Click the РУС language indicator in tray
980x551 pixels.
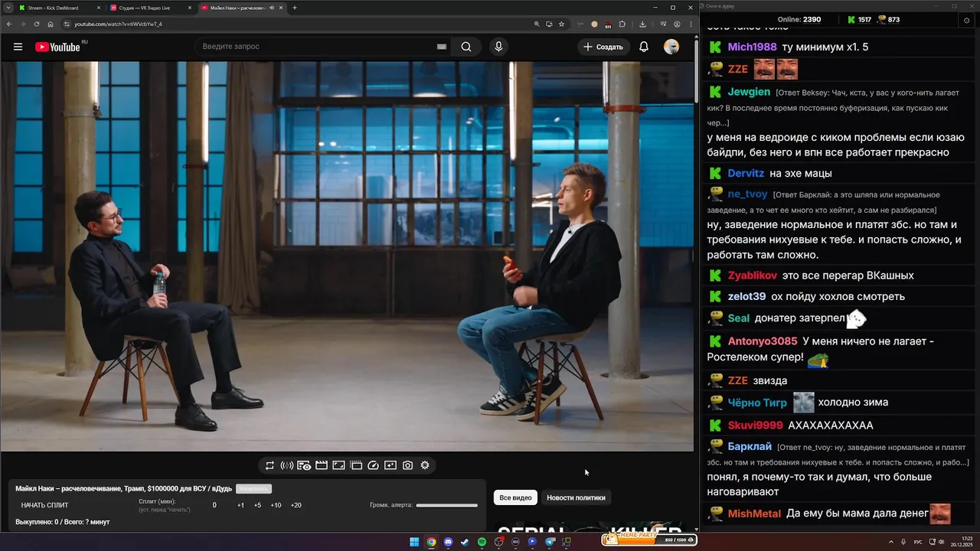pyautogui.click(x=918, y=542)
